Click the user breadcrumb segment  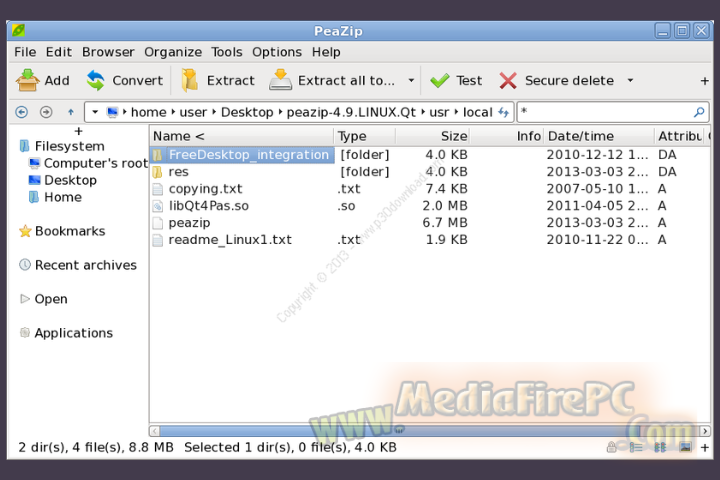(193, 112)
